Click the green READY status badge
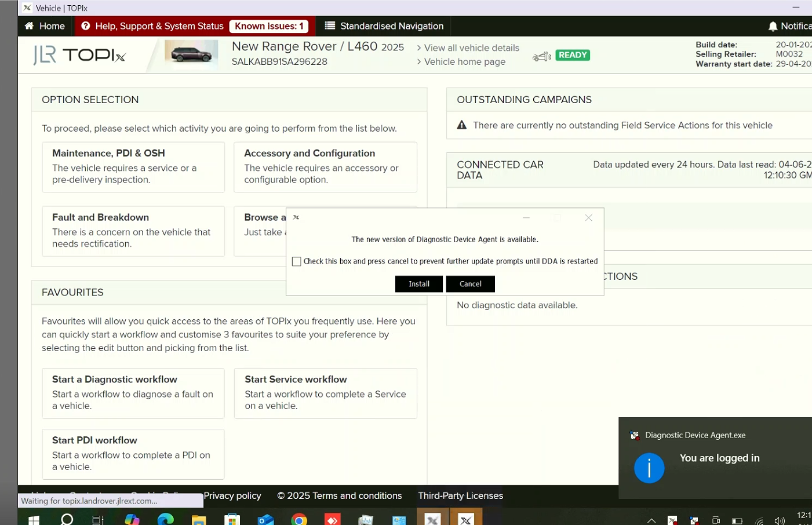The height and width of the screenshot is (525, 812). click(573, 55)
